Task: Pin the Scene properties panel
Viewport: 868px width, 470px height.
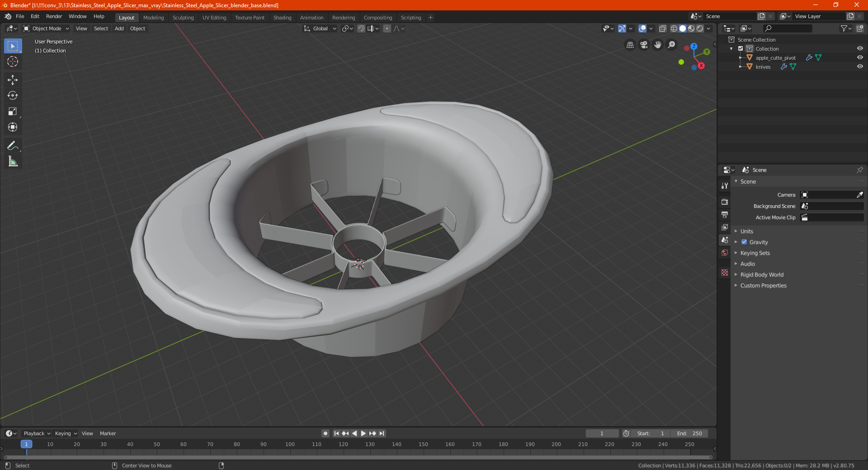Action: (x=859, y=170)
